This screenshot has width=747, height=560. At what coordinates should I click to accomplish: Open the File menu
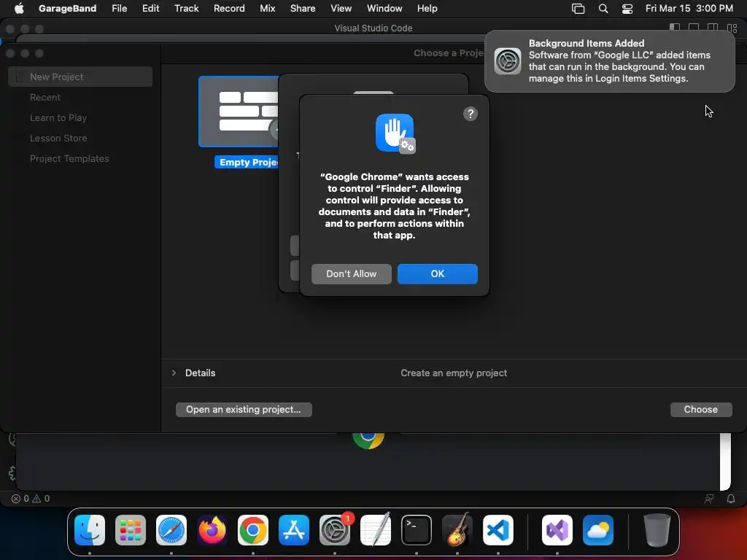(x=119, y=8)
